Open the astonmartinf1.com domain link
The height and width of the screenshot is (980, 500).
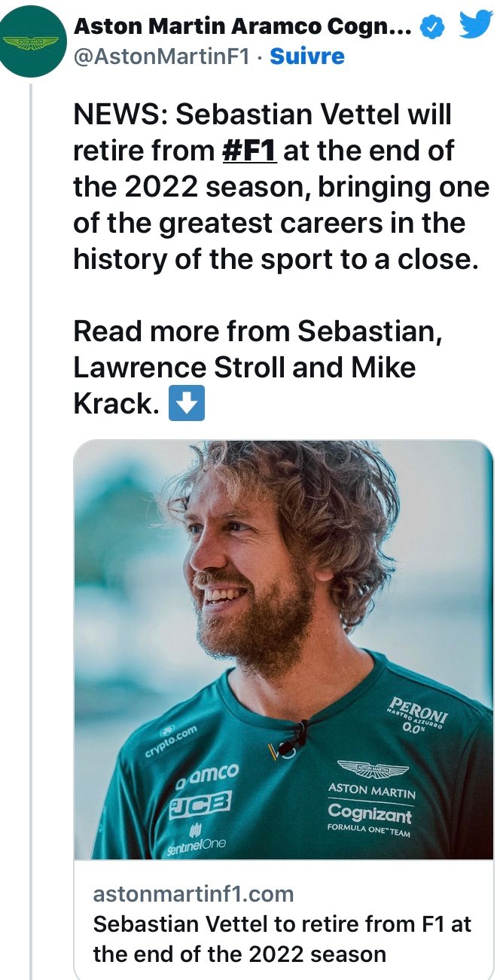[x=194, y=894]
